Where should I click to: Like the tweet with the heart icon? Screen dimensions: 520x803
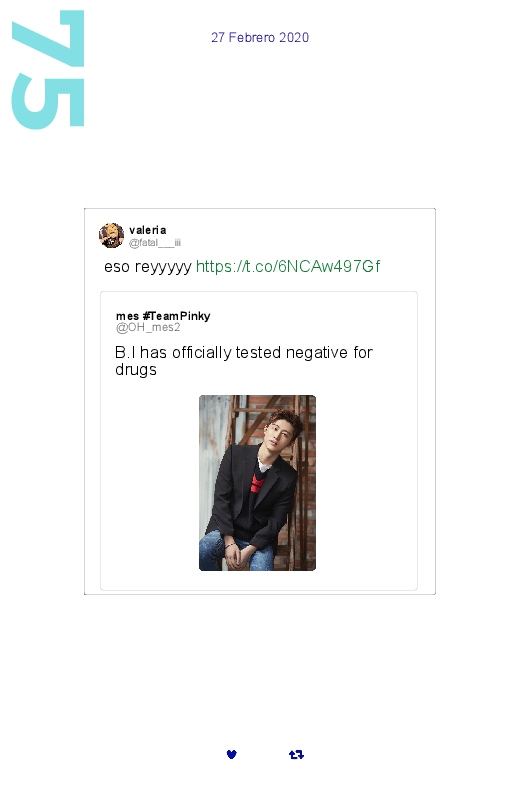(232, 754)
